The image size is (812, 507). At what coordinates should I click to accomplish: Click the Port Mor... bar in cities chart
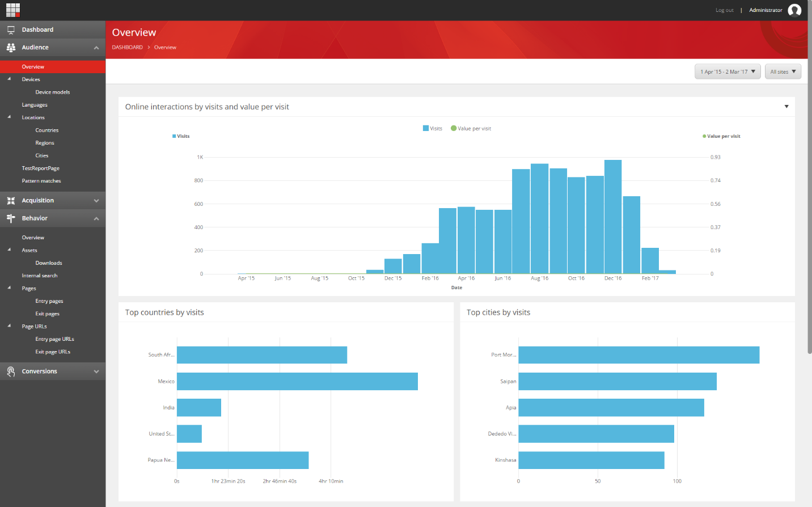click(638, 355)
